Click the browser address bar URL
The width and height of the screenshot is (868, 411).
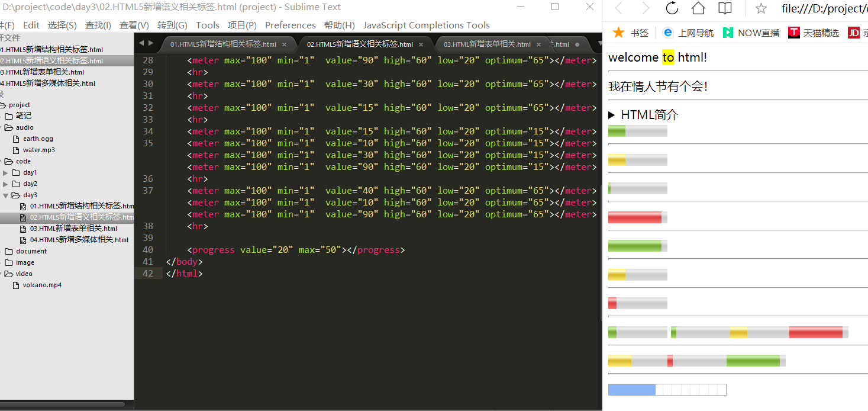pyautogui.click(x=824, y=8)
